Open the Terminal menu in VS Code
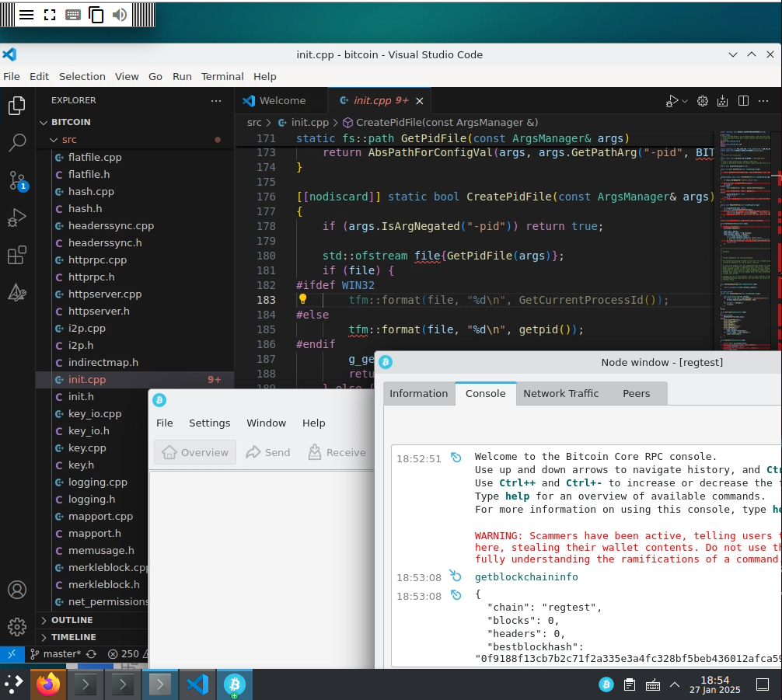Viewport: 782px width, 700px height. 222,76
